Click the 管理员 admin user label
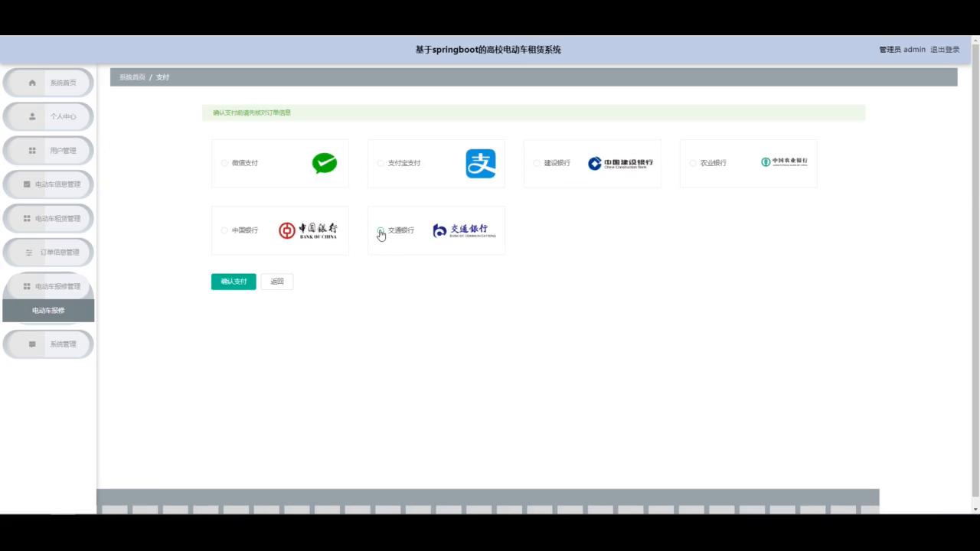The image size is (980, 551). (x=902, y=50)
